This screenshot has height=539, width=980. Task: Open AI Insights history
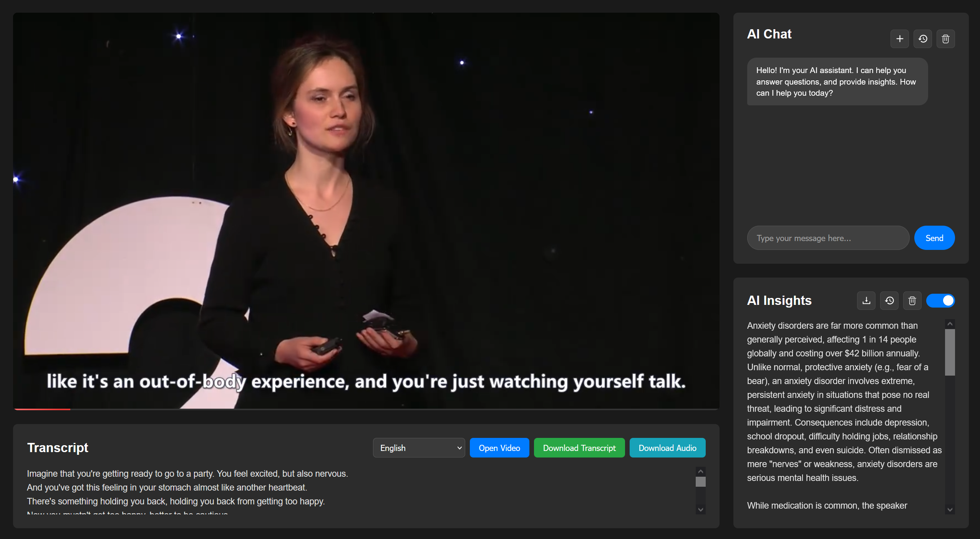coord(889,300)
